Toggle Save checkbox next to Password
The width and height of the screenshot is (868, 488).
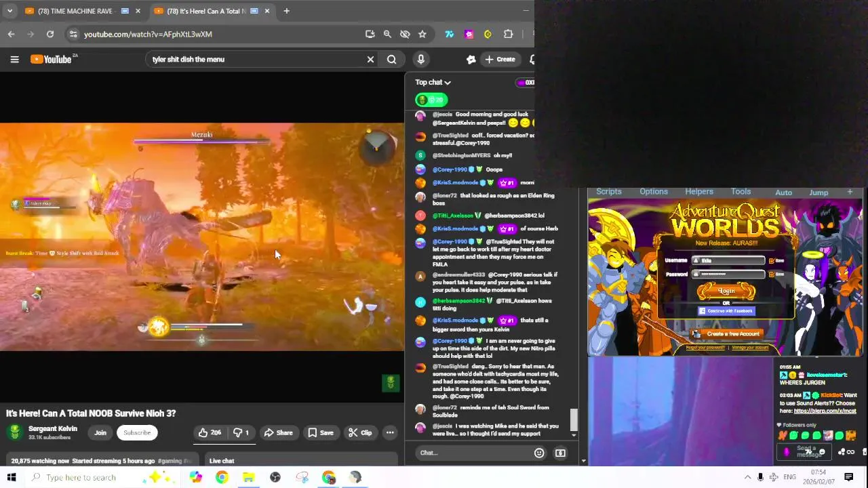tap(772, 274)
